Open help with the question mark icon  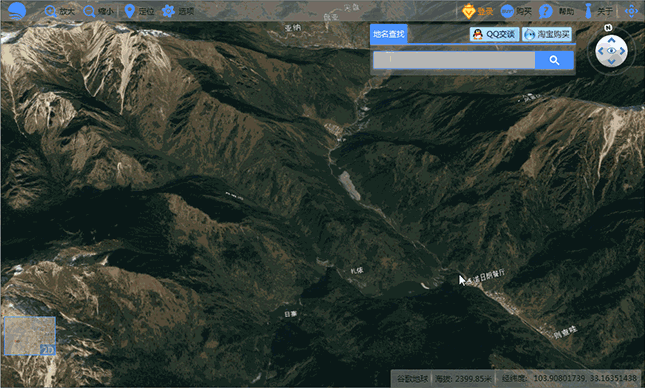pos(545,11)
